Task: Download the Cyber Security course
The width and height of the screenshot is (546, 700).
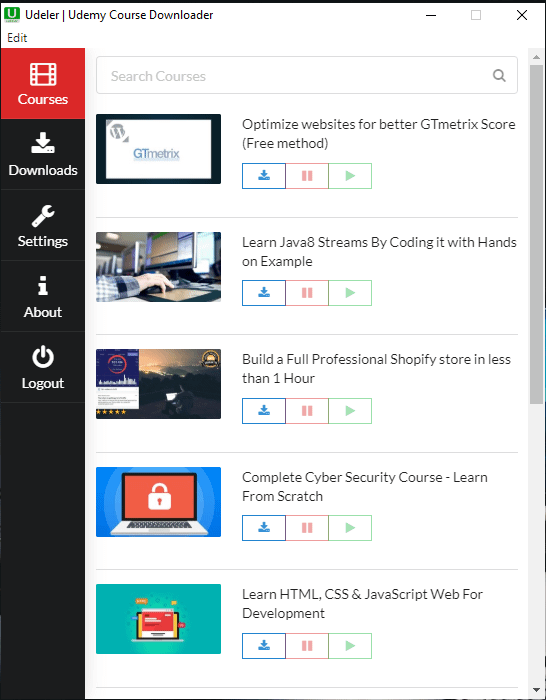Action: click(x=264, y=528)
